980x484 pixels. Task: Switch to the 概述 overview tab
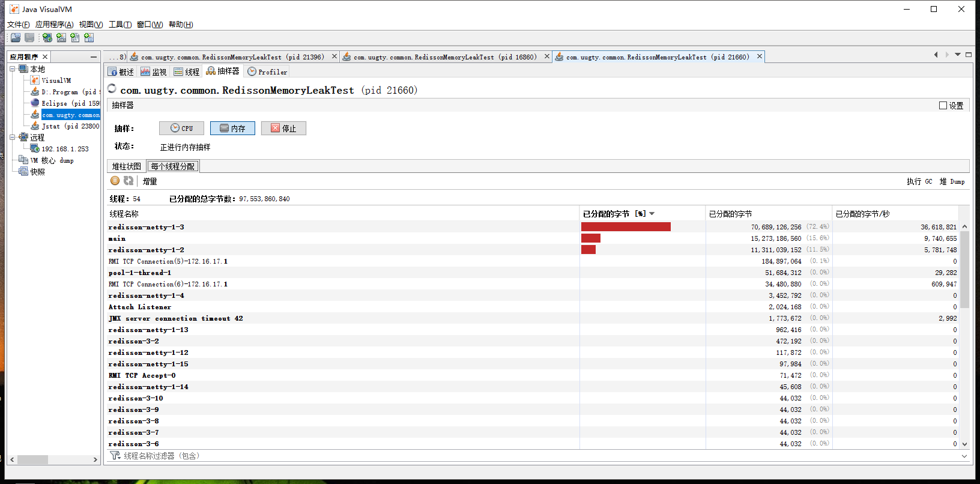pyautogui.click(x=121, y=71)
